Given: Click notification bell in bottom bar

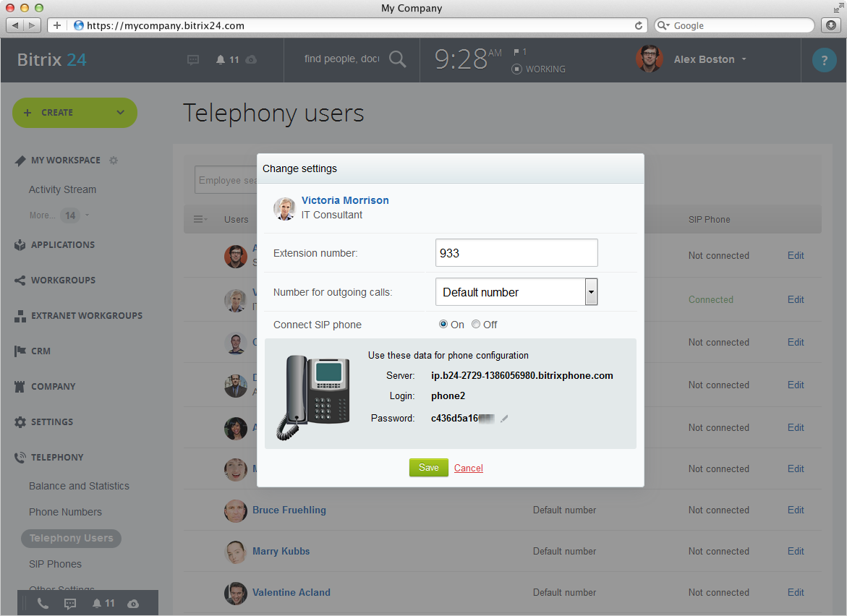Looking at the screenshot, I should coord(97,604).
